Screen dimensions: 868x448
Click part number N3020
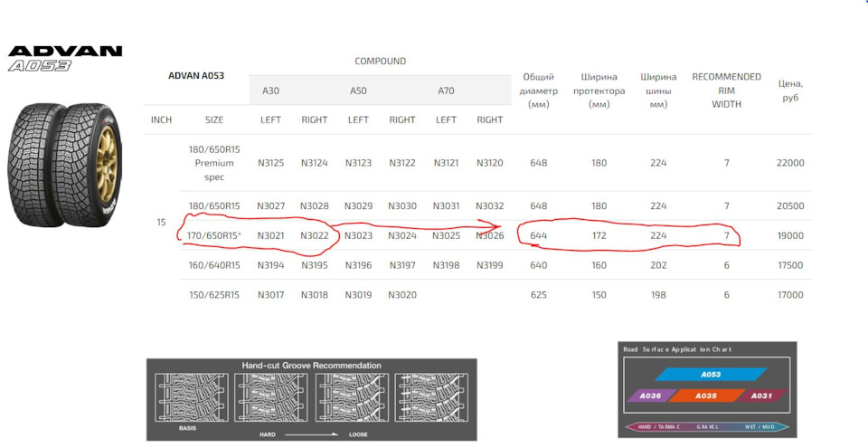(x=401, y=295)
